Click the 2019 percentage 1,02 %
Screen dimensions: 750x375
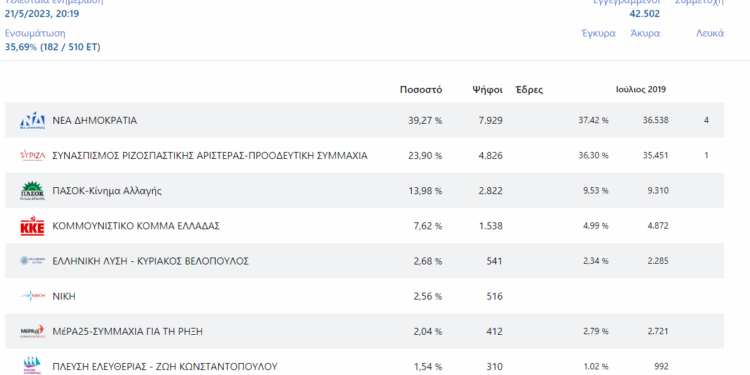[x=596, y=367]
